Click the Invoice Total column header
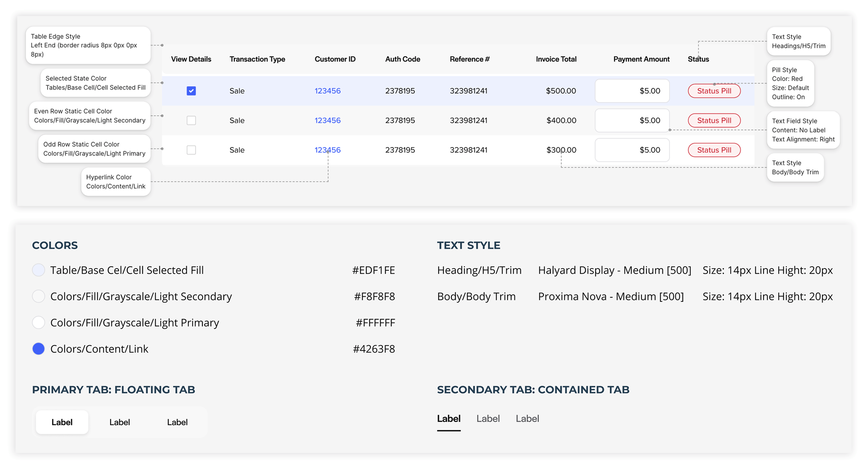The image size is (868, 472). (x=556, y=59)
